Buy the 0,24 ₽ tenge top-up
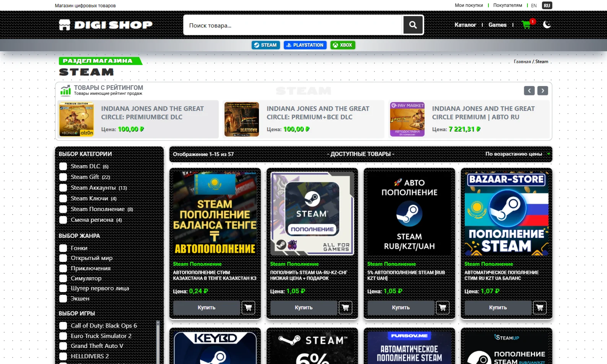Image resolution: width=607 pixels, height=364 pixels. [x=207, y=307]
